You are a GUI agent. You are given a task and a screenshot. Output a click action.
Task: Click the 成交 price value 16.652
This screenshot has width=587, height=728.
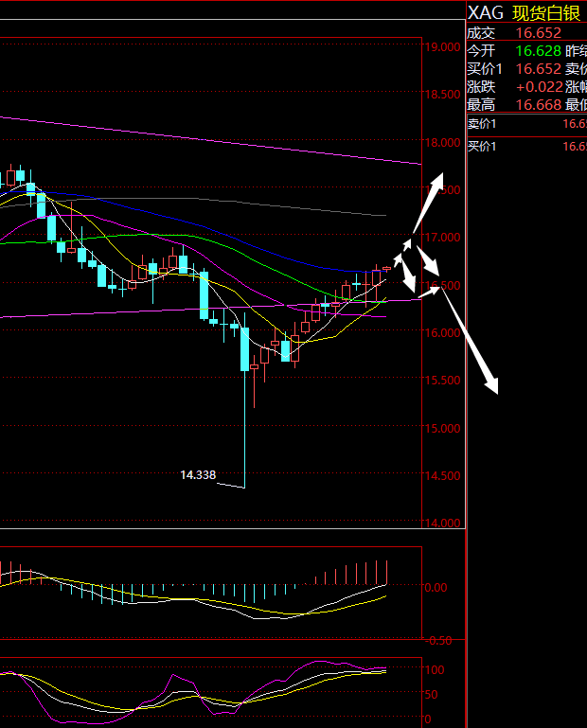tap(539, 33)
